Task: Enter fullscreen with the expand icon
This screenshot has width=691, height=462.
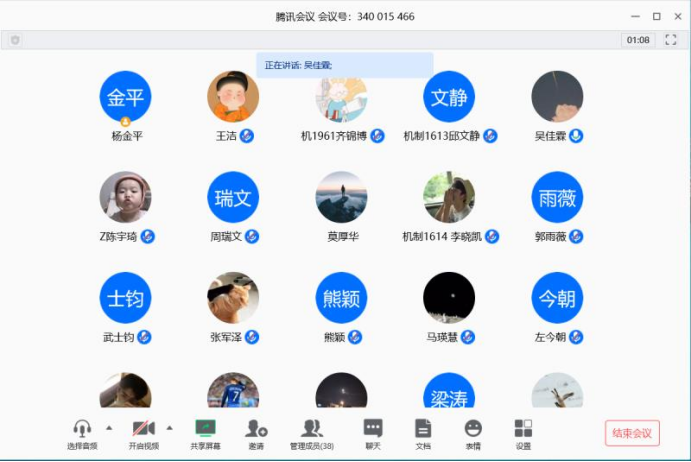Action: point(670,40)
